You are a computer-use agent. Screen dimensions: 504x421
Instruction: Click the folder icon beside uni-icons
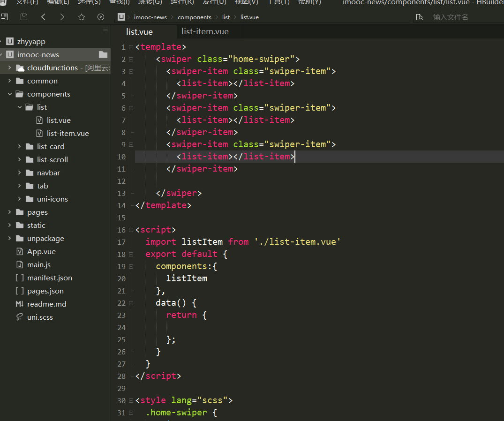pyautogui.click(x=30, y=199)
